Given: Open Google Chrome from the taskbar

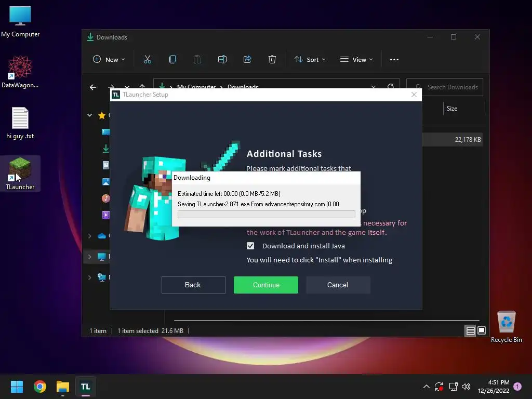Looking at the screenshot, I should click(39, 387).
